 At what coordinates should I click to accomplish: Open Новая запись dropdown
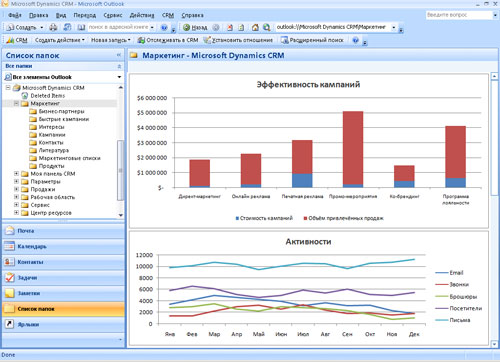point(111,40)
